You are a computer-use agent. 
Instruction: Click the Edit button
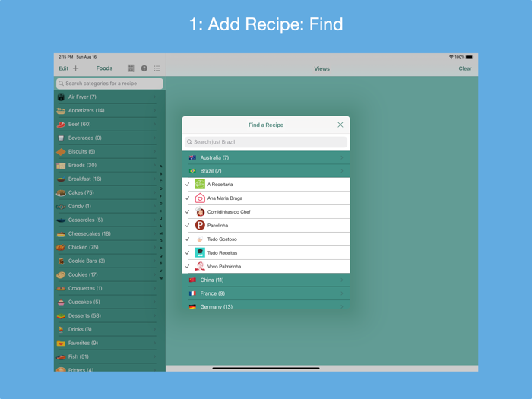[x=63, y=68]
